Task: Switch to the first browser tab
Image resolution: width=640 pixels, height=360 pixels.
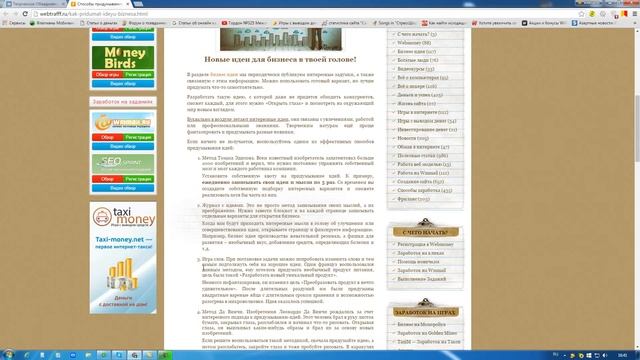Action: (x=35, y=4)
